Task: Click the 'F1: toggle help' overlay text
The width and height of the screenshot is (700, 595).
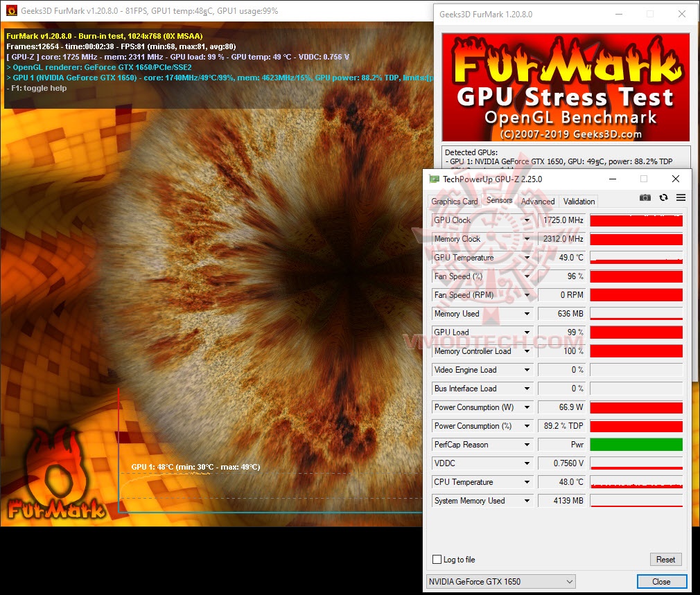Action: click(37, 88)
